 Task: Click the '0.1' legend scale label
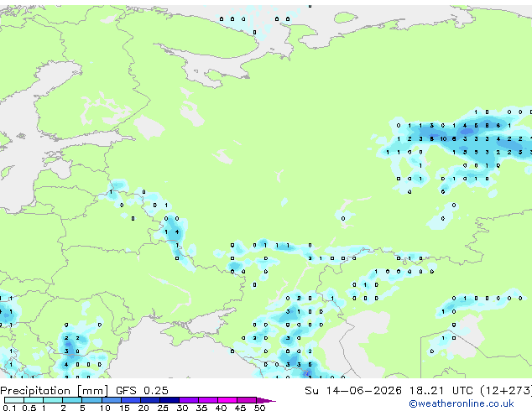coord(9,408)
